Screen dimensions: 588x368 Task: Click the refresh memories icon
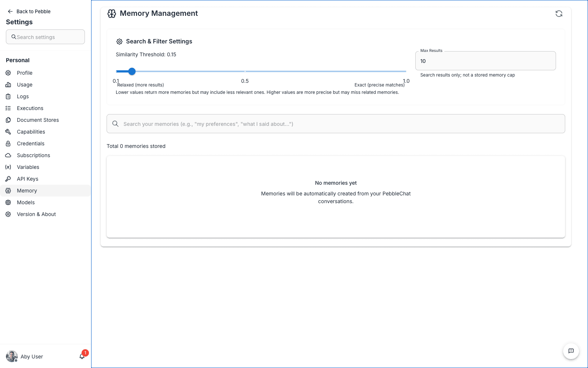[x=559, y=14]
